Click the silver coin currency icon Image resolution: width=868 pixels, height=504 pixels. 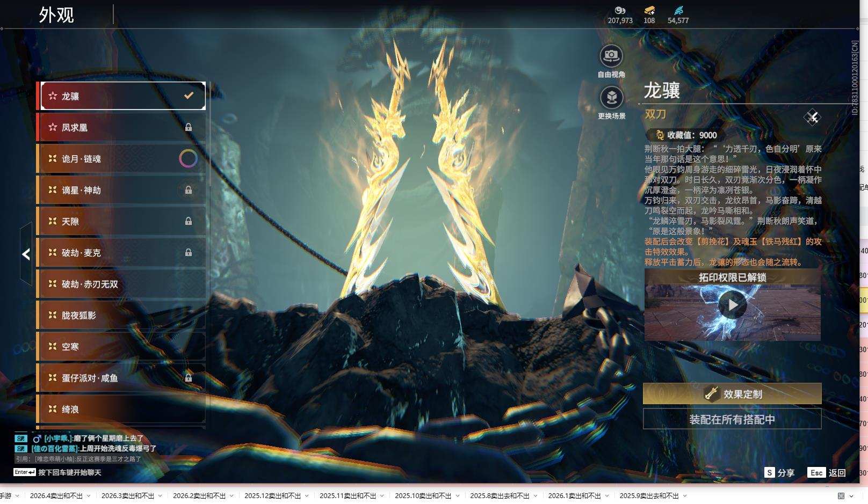[620, 10]
